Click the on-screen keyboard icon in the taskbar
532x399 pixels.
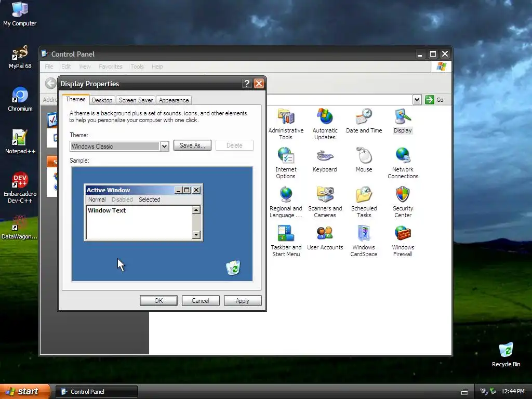coord(464,392)
